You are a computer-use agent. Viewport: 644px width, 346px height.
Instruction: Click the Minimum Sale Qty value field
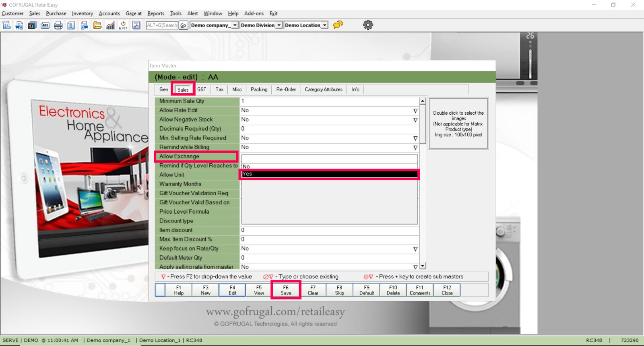[330, 101]
